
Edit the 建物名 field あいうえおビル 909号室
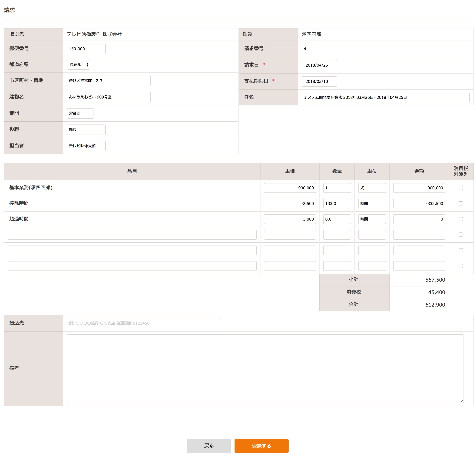[x=109, y=97]
